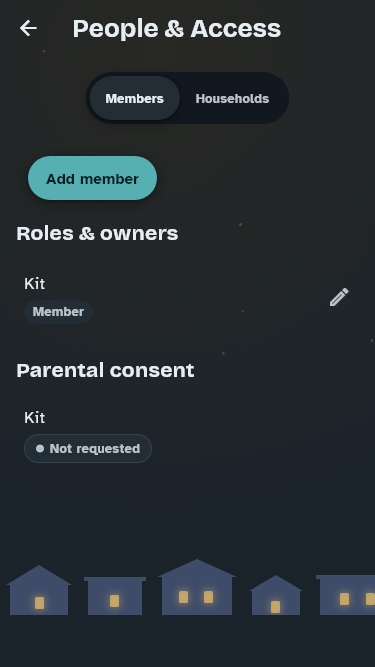Image resolution: width=375 pixels, height=667 pixels.
Task: Select Kit under Roles & owners
Action: coord(34,284)
